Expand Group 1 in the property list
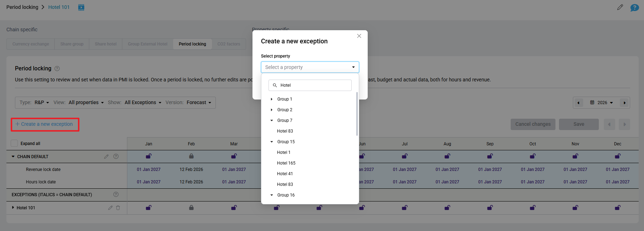This screenshot has width=644, height=231. tap(272, 99)
